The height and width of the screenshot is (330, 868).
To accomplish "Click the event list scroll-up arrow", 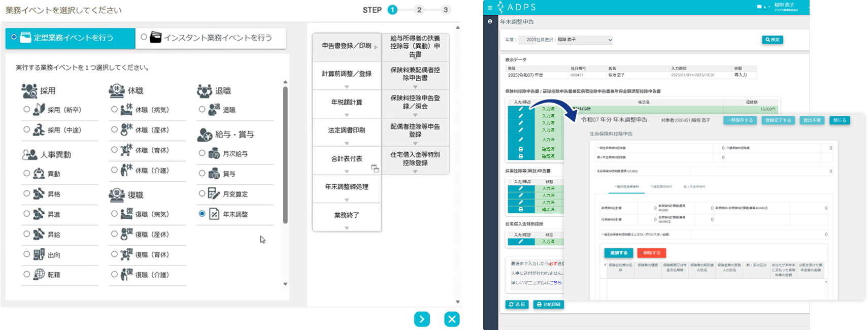I will [x=285, y=82].
